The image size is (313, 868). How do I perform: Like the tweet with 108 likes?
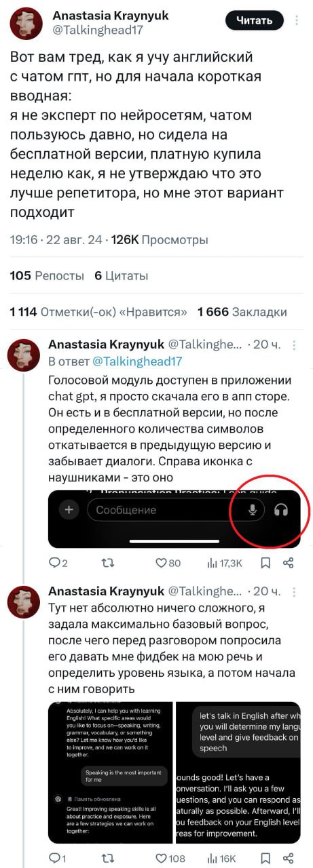pyautogui.click(x=170, y=858)
